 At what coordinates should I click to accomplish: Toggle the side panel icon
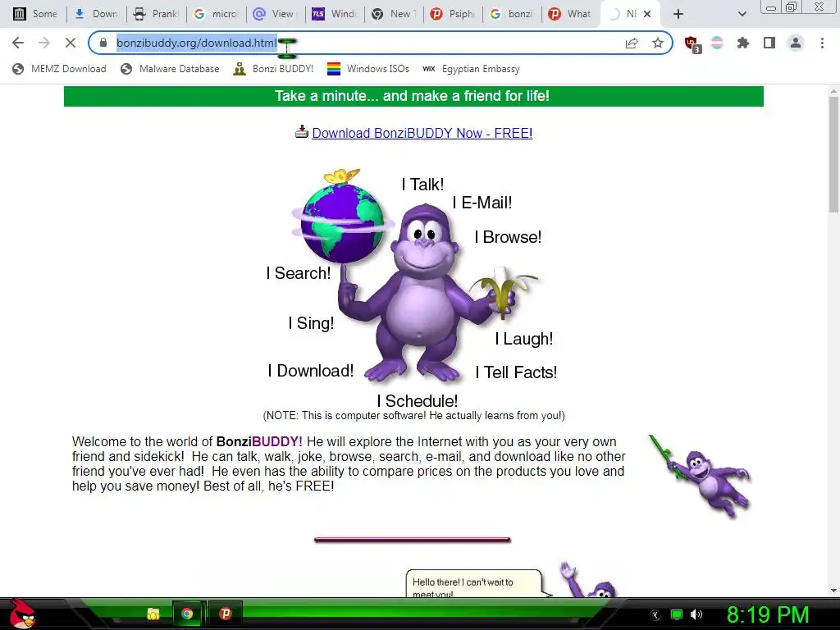pos(769,43)
